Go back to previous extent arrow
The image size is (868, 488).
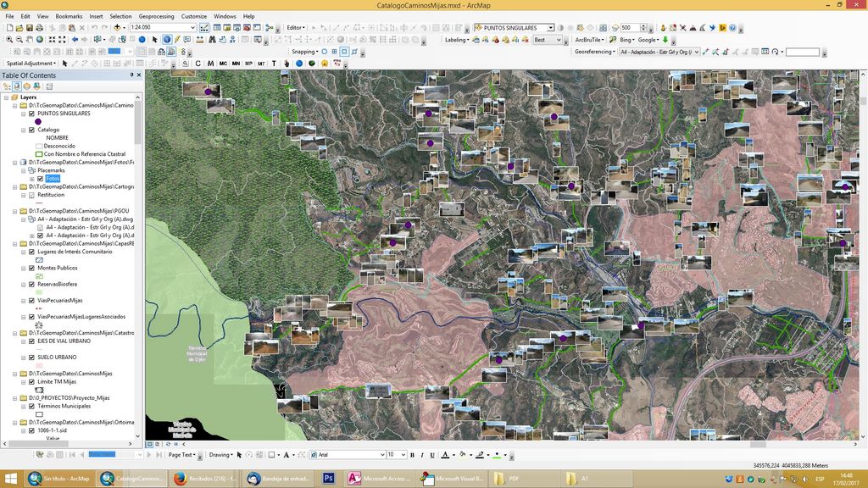tap(75, 40)
